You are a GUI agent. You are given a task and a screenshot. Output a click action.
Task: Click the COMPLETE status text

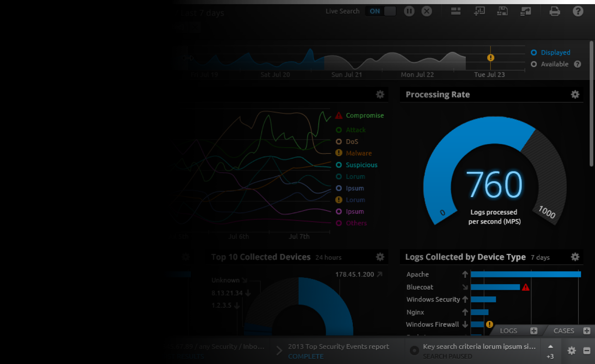click(x=306, y=357)
